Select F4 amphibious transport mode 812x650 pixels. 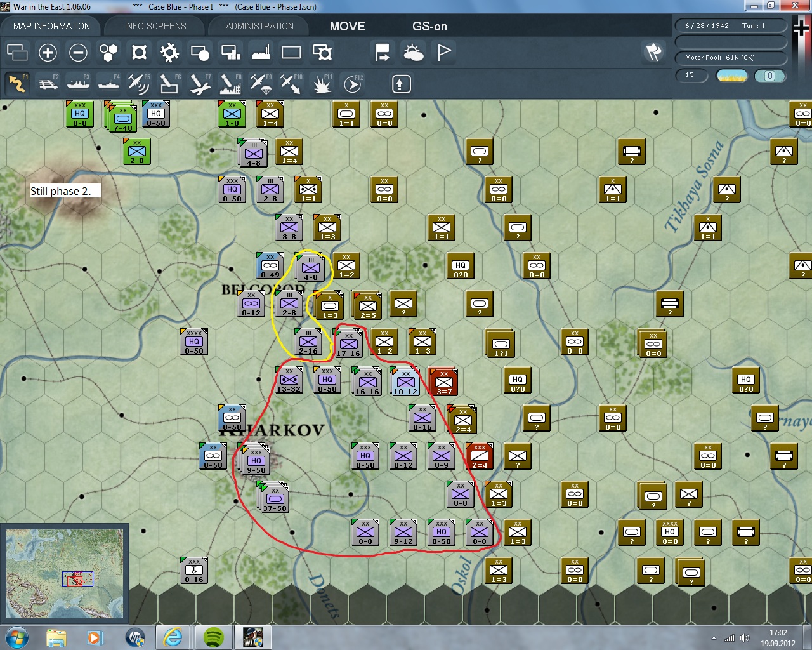point(108,84)
